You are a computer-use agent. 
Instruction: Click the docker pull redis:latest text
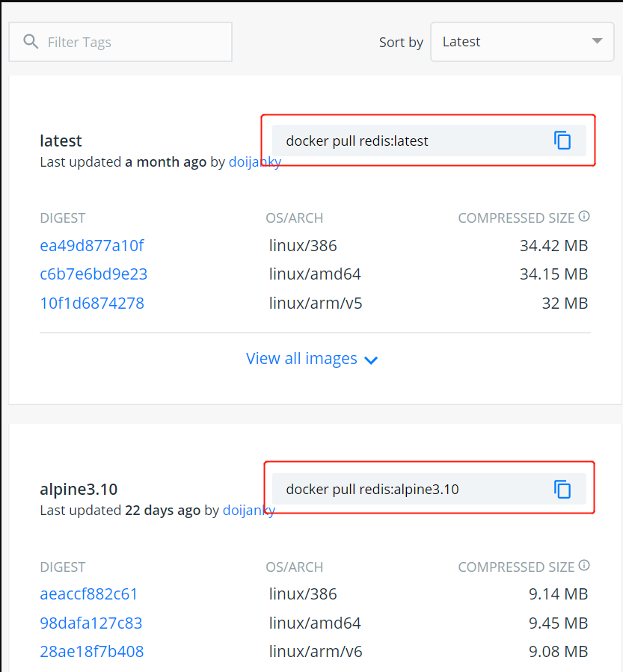(357, 141)
